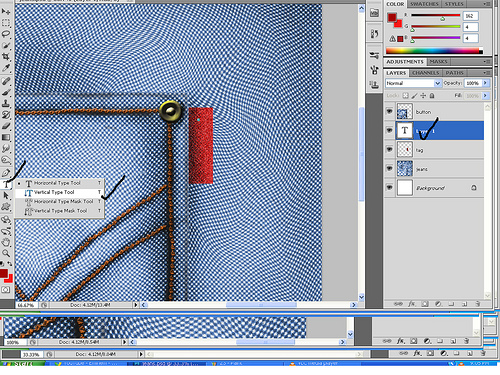This screenshot has width=500, height=375.
Task: Select the Healing Brush tool
Action: pos(6,81)
